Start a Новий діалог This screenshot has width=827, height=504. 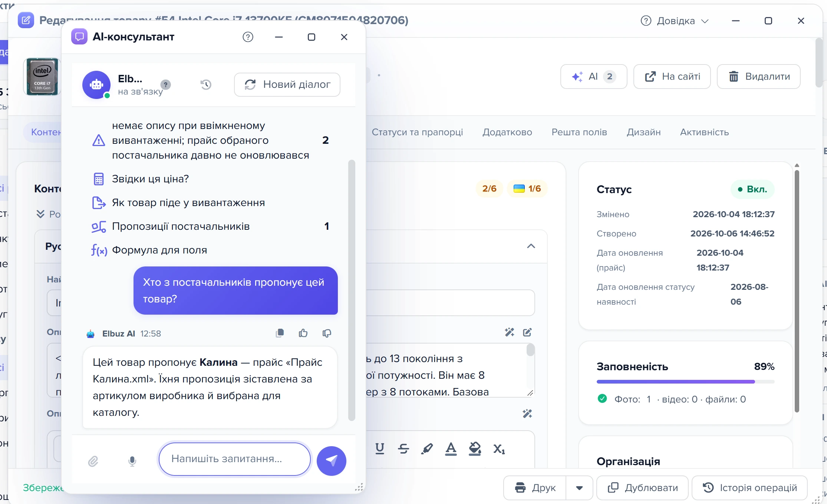tap(287, 84)
